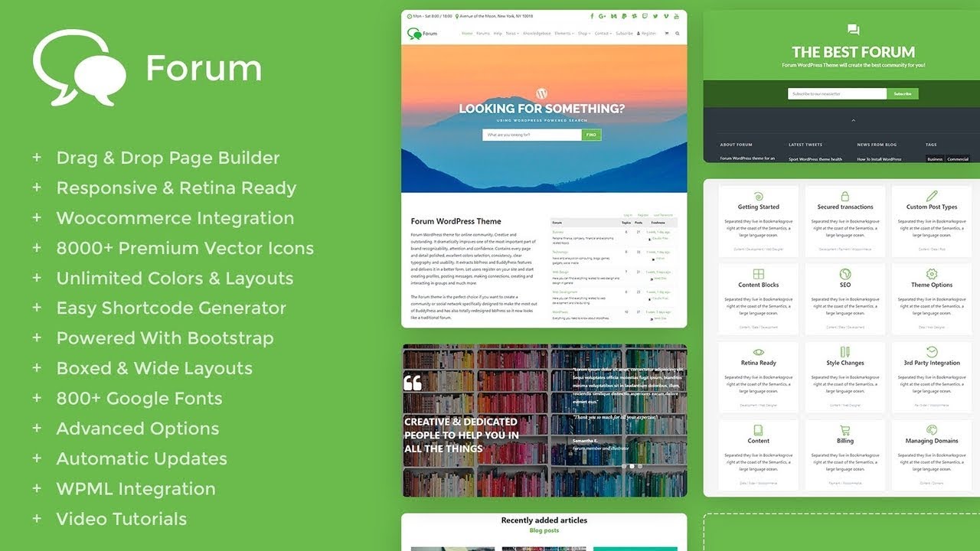The height and width of the screenshot is (551, 980).
Task: Click the Business tag in footer
Action: click(935, 159)
